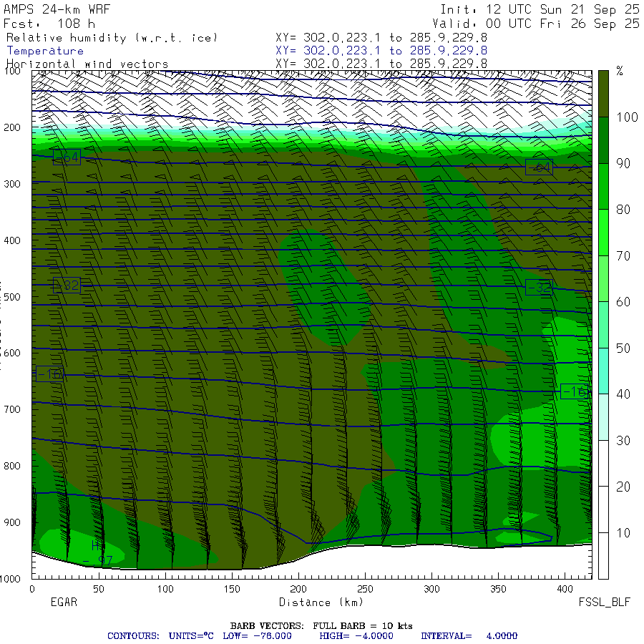Viewport: 644px width, 644px height.
Task: Pick the colorbar segment between 80 and 90
Action: pyautogui.click(x=603, y=187)
